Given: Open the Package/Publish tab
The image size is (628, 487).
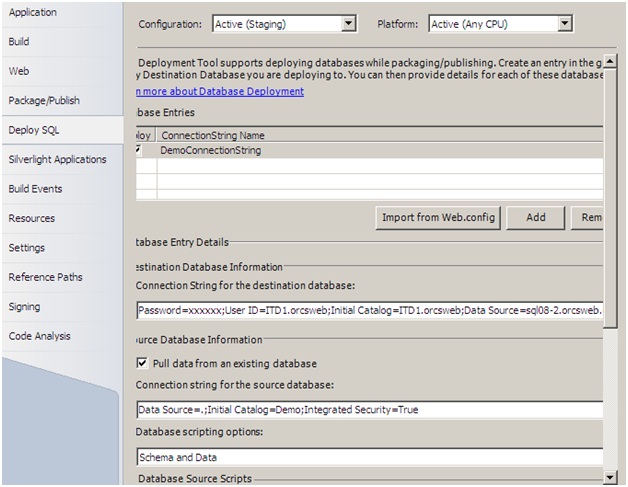Looking at the screenshot, I should 44,101.
